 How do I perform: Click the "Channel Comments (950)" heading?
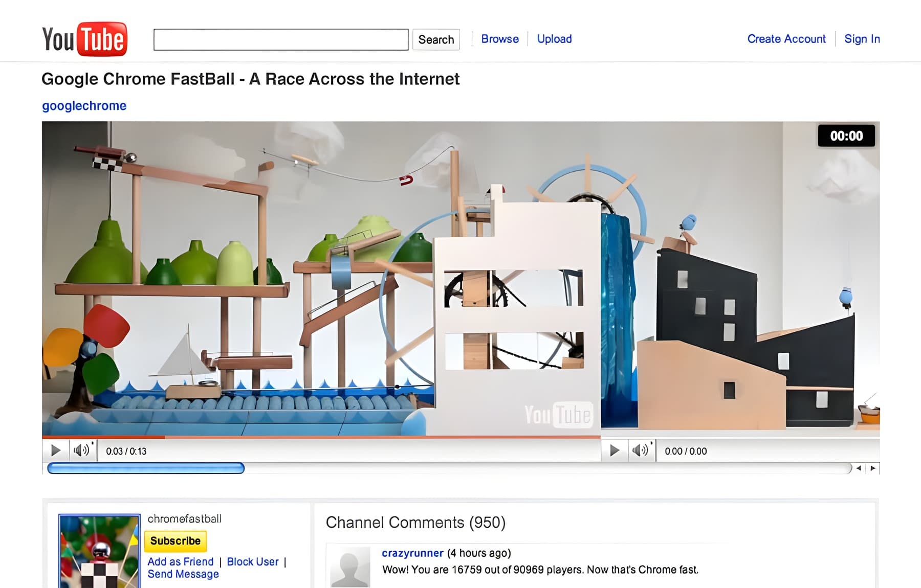[x=415, y=523]
